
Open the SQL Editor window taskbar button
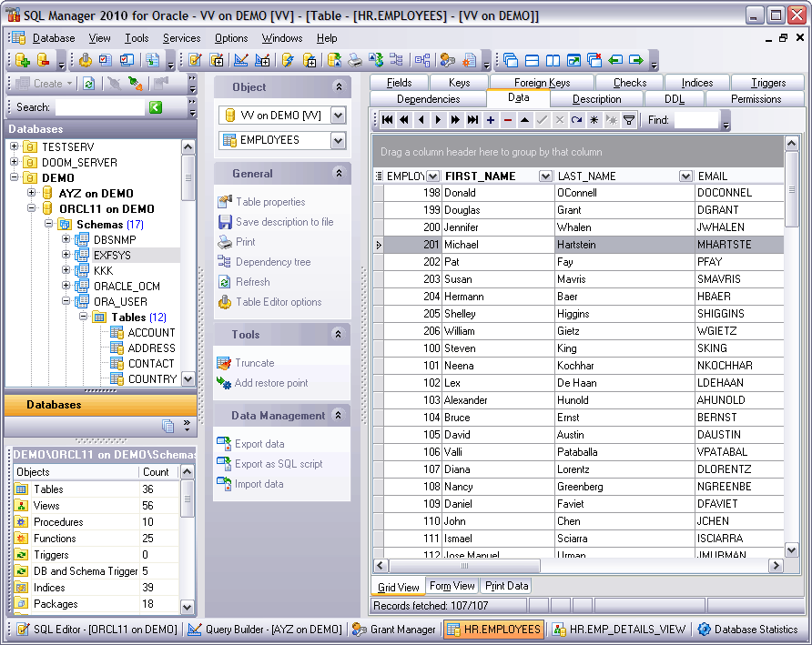(x=96, y=630)
